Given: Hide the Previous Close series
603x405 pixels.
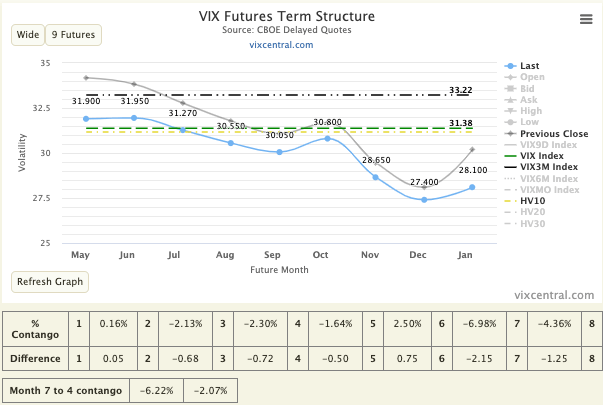Looking at the screenshot, I should click(x=553, y=133).
